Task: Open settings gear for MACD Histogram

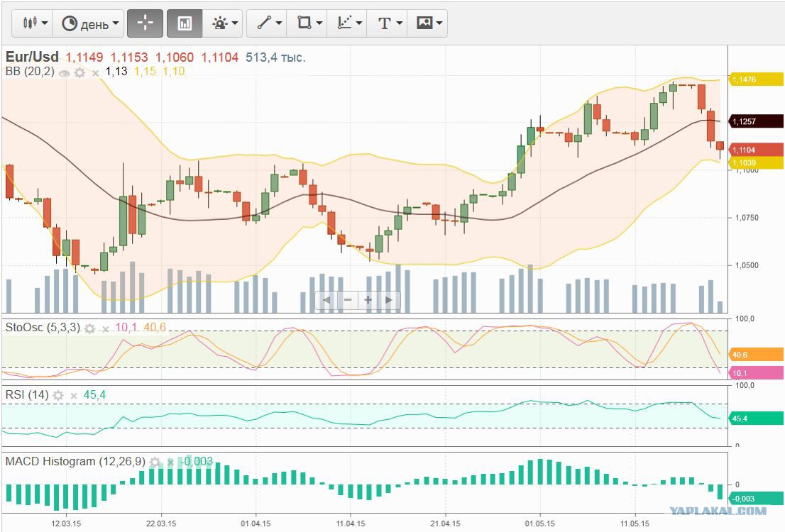Action: pos(155,462)
